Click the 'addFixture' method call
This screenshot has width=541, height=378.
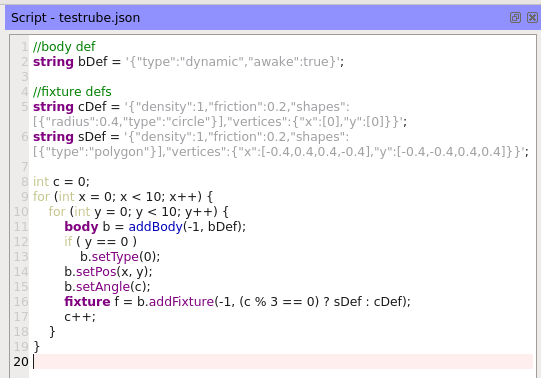[x=181, y=302]
